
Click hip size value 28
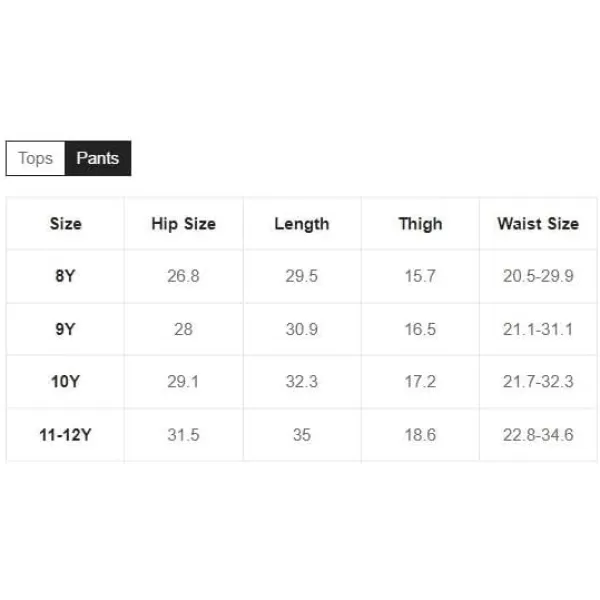point(183,329)
